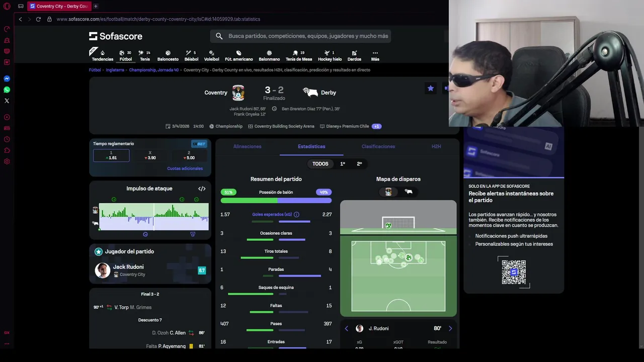Open the Opera main menu icon
The height and width of the screenshot is (362, 644).
(7, 7)
